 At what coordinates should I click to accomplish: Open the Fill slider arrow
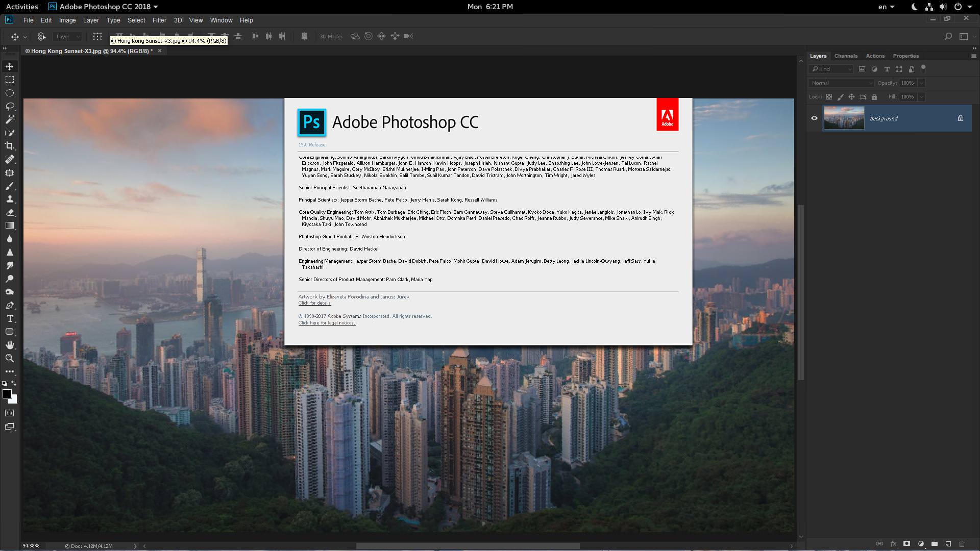tap(921, 96)
